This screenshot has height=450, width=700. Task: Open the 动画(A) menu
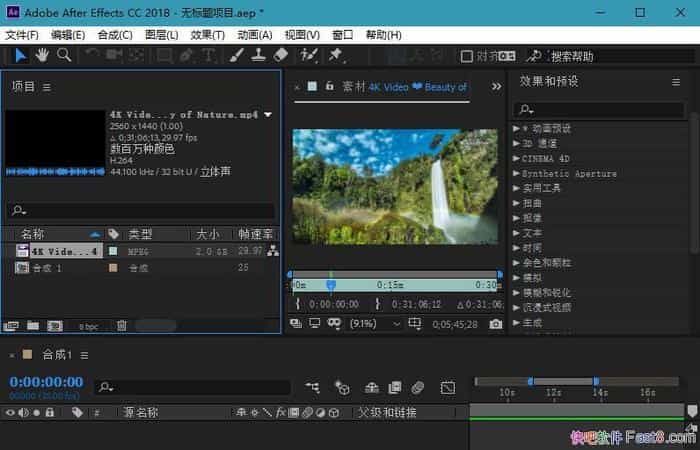coord(254,35)
